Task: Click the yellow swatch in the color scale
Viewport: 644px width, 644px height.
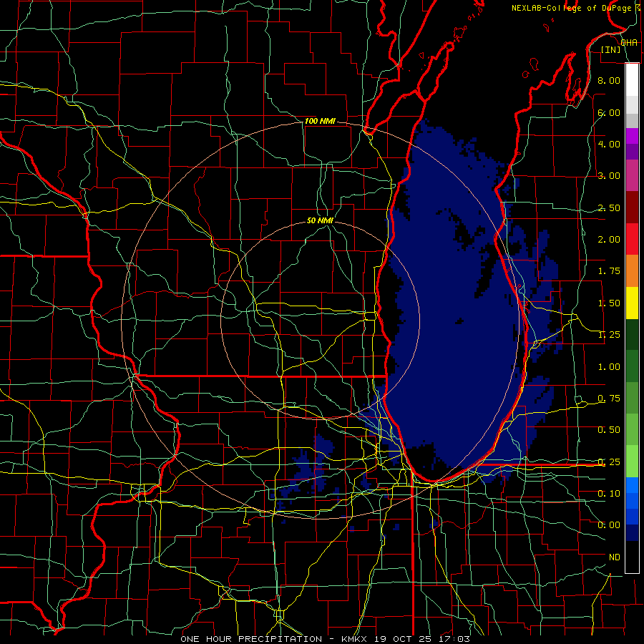Action: (632, 303)
